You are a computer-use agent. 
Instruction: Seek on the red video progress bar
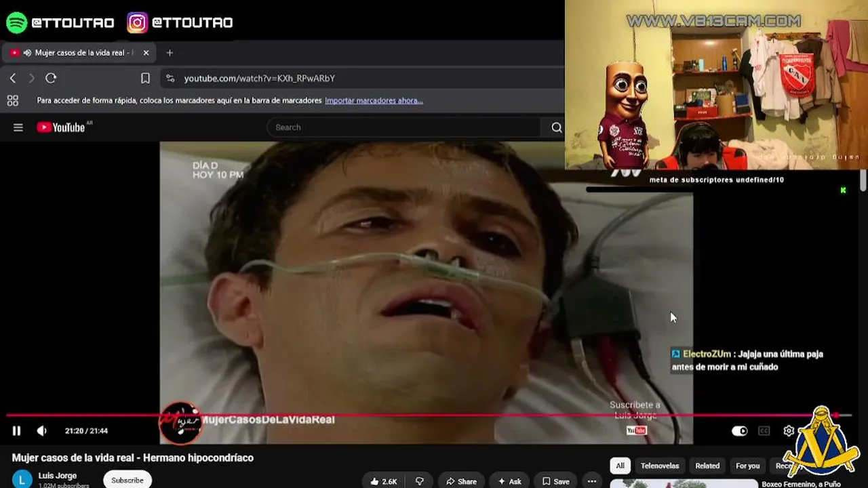(429, 415)
